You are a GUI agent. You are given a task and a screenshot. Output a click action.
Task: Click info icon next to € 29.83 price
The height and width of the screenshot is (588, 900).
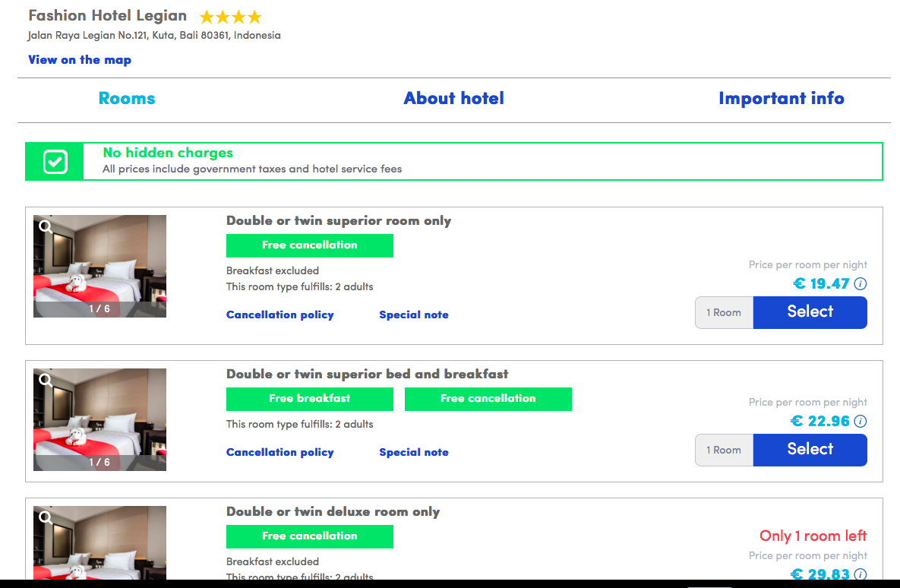coord(861,574)
